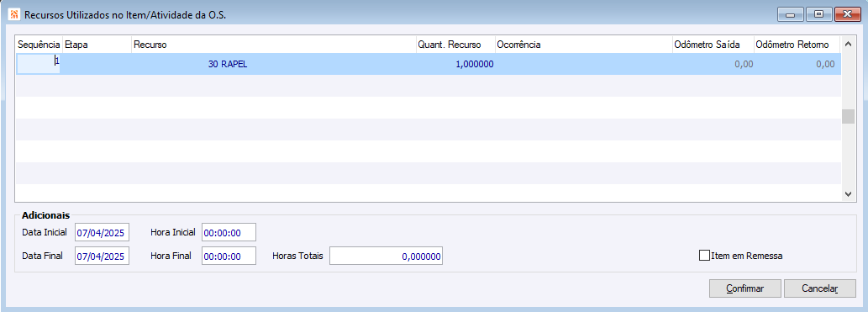Close the Recursos Utilizados window
Image resolution: width=868 pixels, height=312 pixels.
847,14
